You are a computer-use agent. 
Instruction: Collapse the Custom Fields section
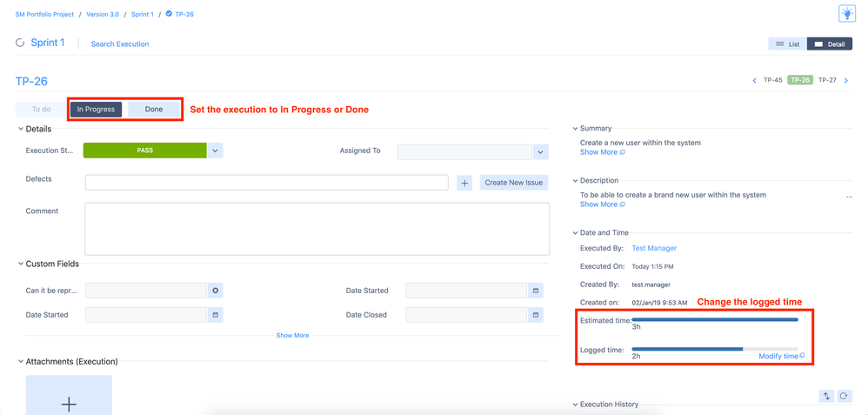21,264
